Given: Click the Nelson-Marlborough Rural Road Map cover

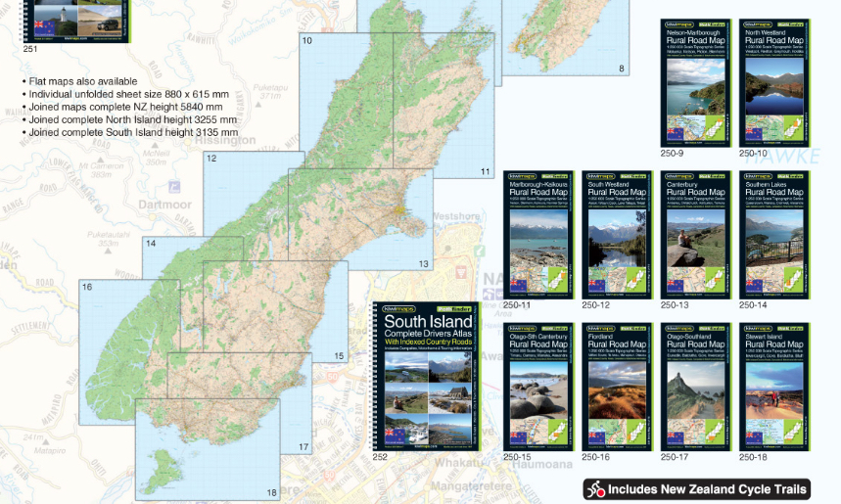Looking at the screenshot, I should pos(696,83).
